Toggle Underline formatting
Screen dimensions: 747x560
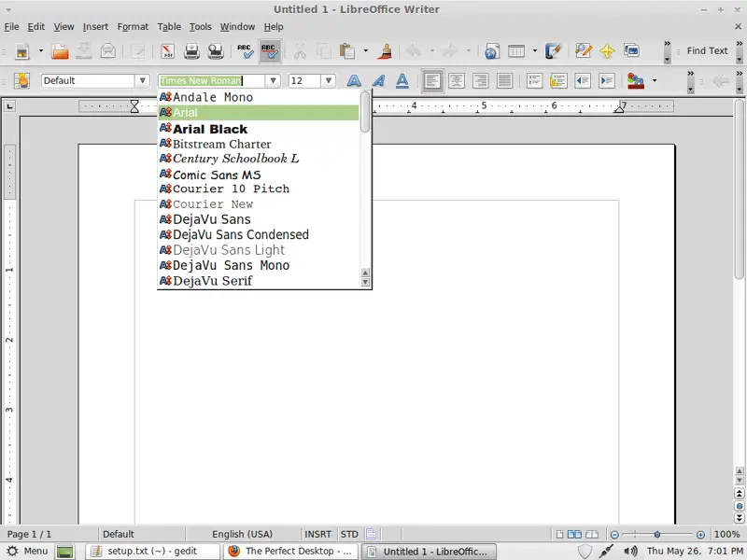[x=402, y=81]
